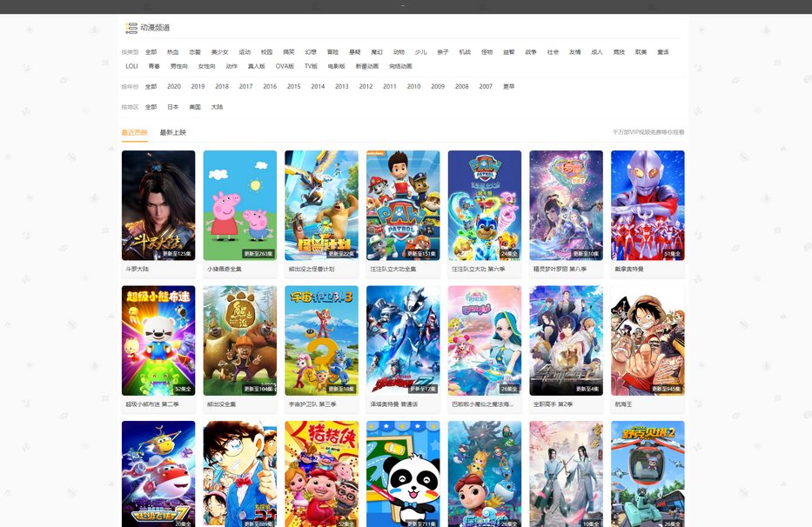
Task: Filter anime by year 2012
Action: pos(366,86)
